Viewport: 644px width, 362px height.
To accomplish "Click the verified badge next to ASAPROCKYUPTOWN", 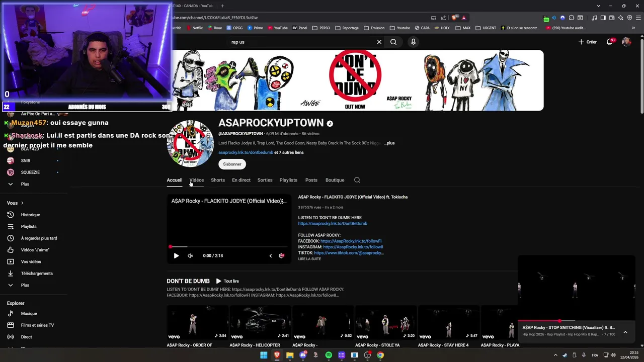I will (x=330, y=123).
